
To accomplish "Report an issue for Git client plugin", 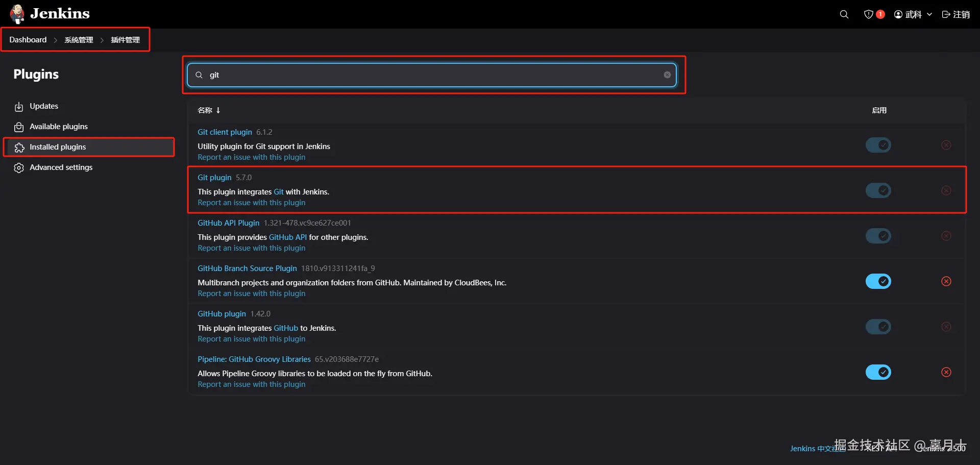I will click(252, 157).
